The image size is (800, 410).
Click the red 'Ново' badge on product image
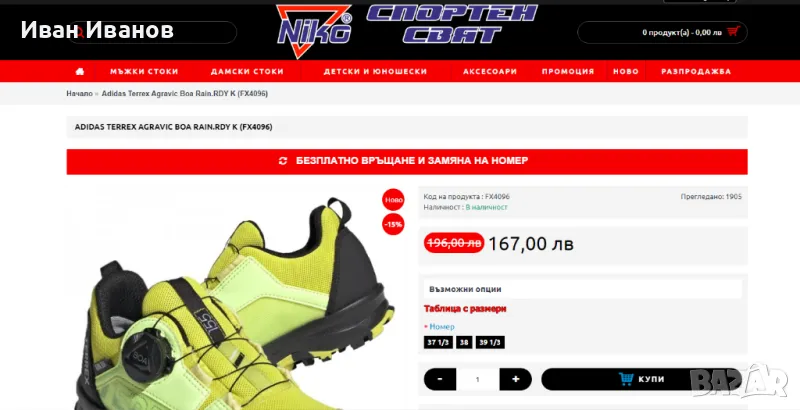pyautogui.click(x=393, y=200)
